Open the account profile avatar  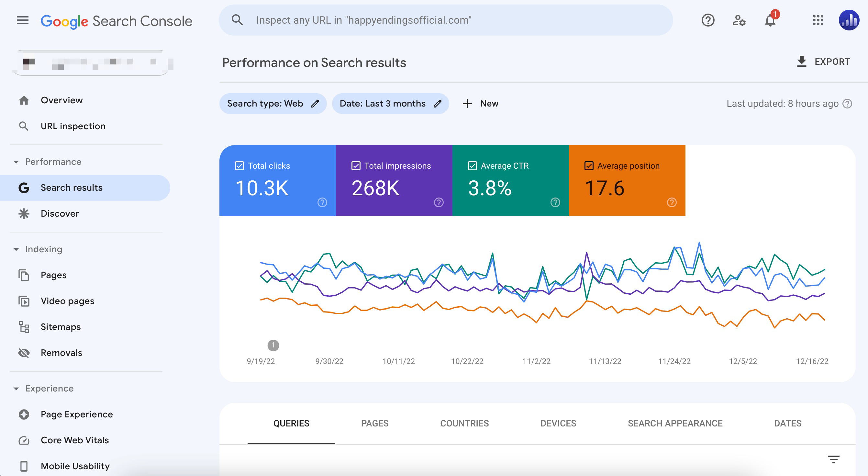coord(849,20)
